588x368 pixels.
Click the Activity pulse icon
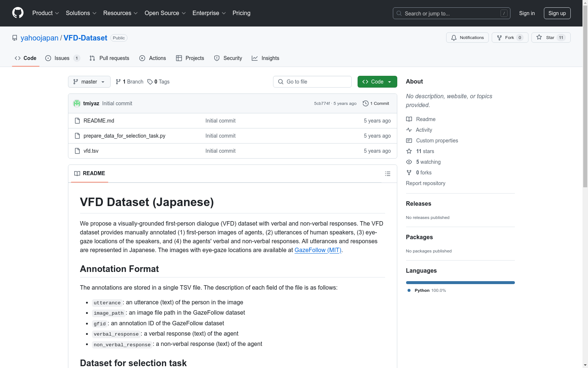click(409, 130)
